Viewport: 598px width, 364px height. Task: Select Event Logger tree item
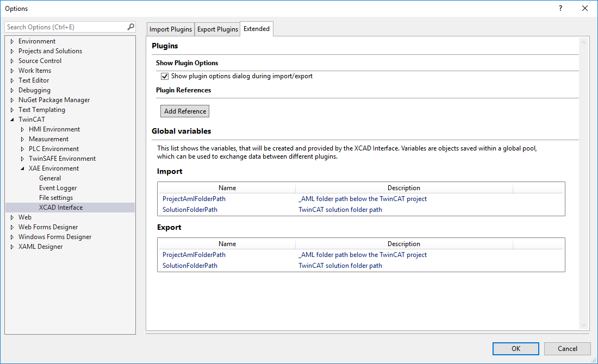(x=58, y=188)
